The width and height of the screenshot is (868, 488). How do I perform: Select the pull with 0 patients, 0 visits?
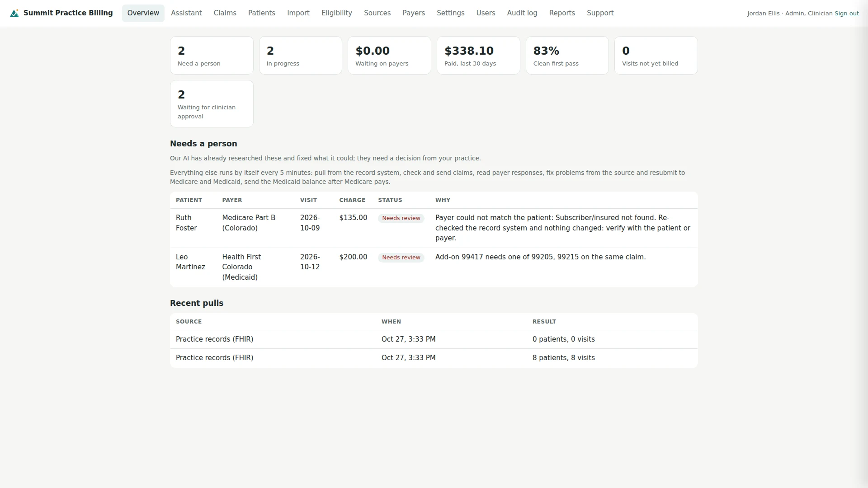pos(434,339)
